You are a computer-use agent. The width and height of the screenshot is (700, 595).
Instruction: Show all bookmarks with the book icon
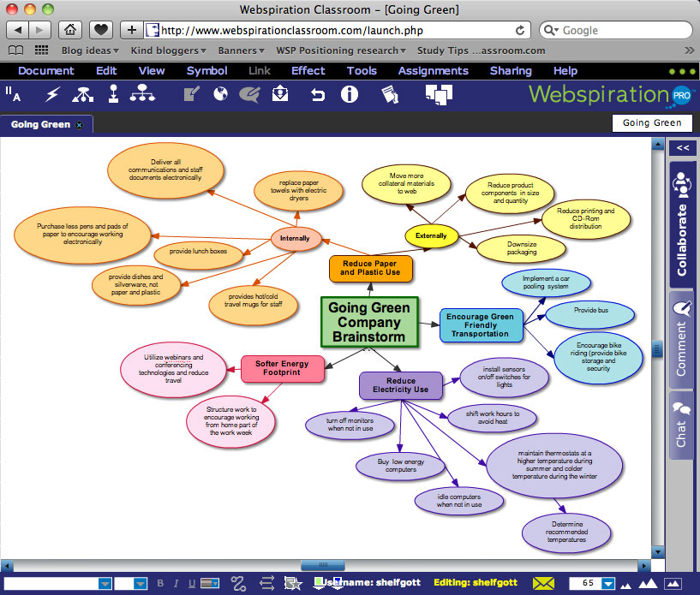coord(16,50)
